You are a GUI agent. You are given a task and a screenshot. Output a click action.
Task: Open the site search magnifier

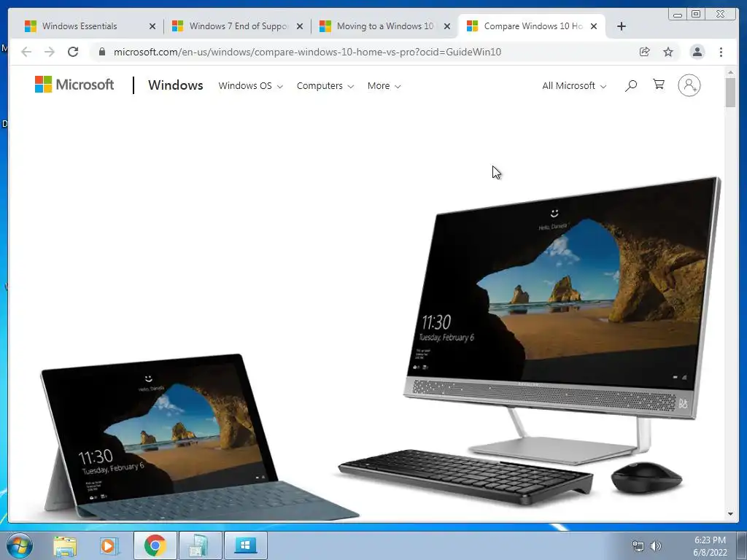pyautogui.click(x=631, y=86)
